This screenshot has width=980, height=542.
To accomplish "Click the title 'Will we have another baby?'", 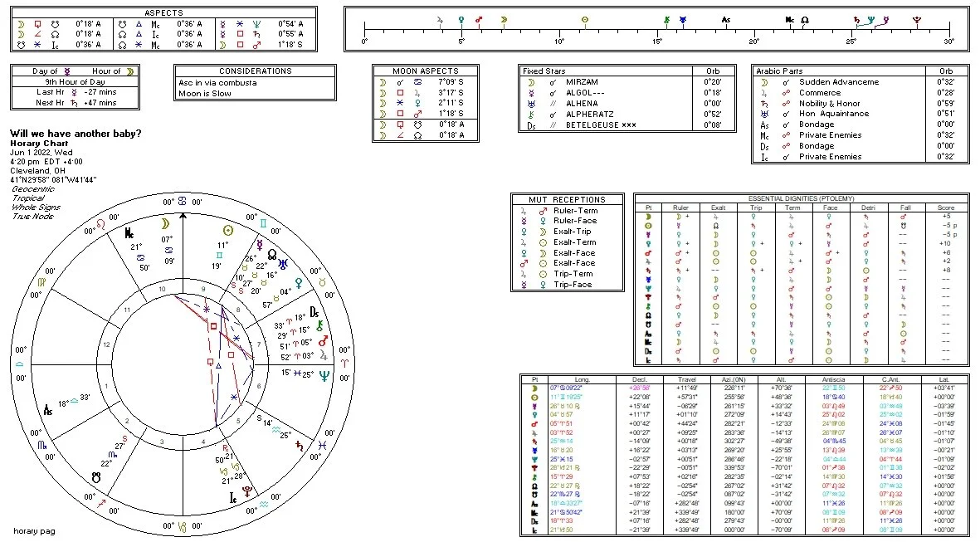I will 76,134.
